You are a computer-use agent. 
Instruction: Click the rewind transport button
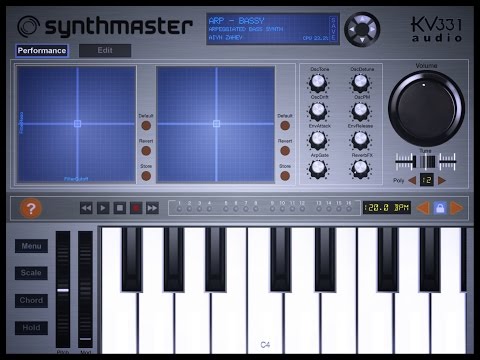click(86, 208)
